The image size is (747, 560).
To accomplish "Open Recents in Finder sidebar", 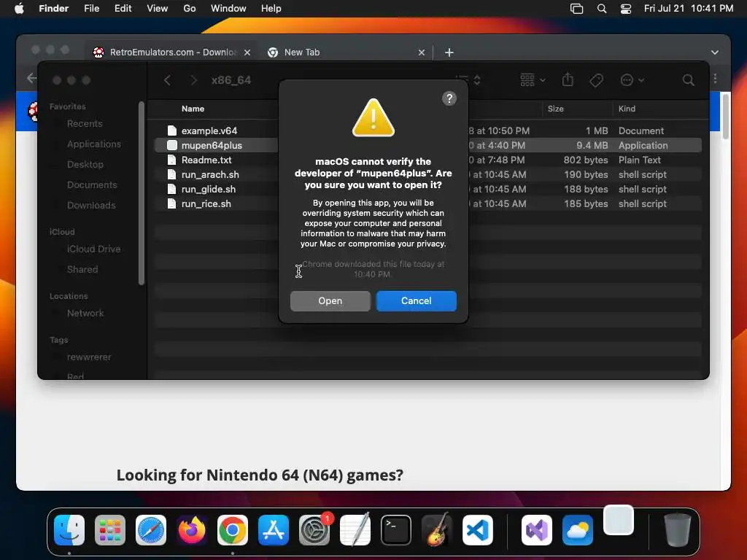I will [x=85, y=124].
